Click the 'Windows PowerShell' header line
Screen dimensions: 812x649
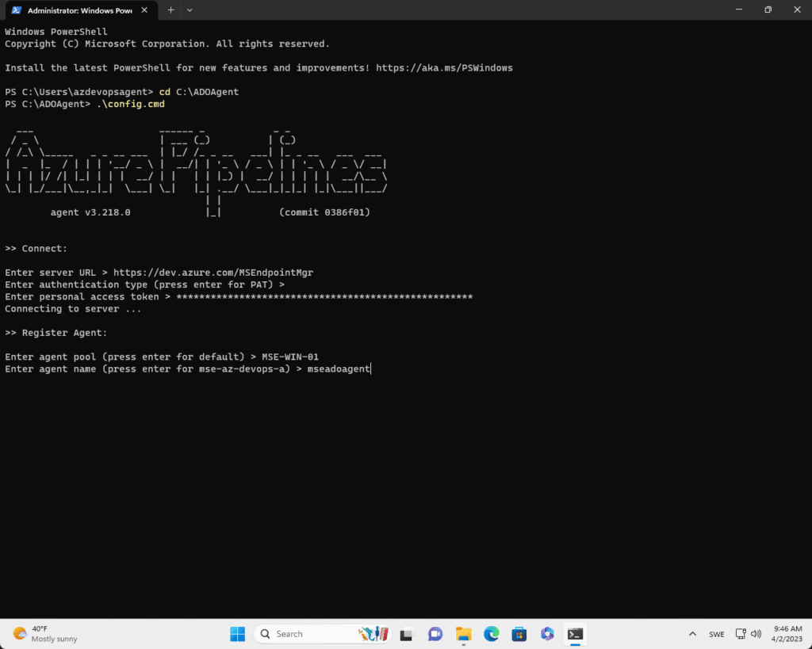click(56, 32)
